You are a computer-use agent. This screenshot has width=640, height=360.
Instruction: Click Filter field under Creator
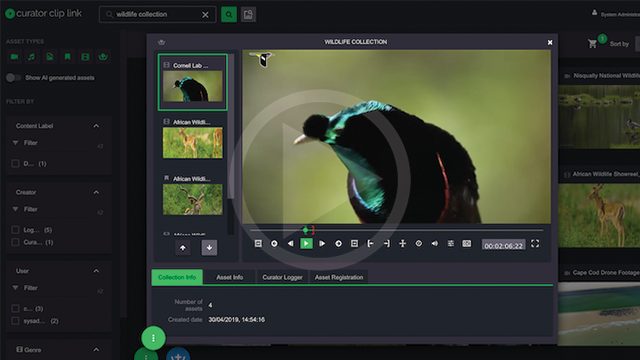click(57, 209)
